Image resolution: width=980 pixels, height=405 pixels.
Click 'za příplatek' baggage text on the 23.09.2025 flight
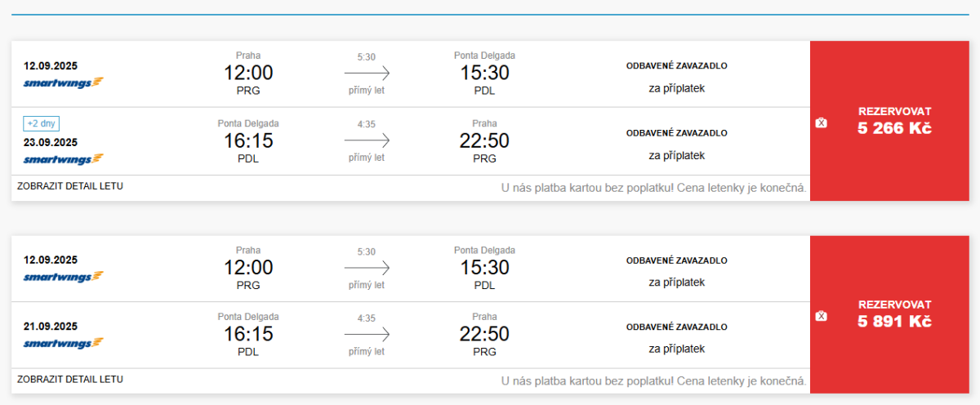676,155
